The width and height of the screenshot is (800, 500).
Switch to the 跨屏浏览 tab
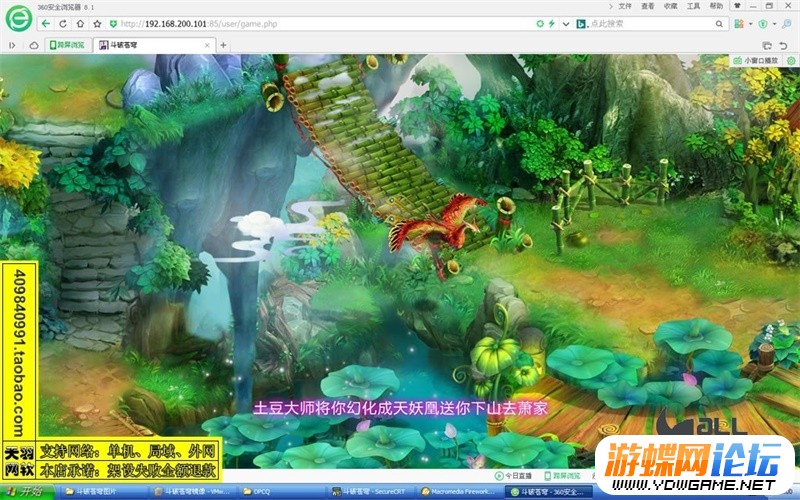coord(67,45)
